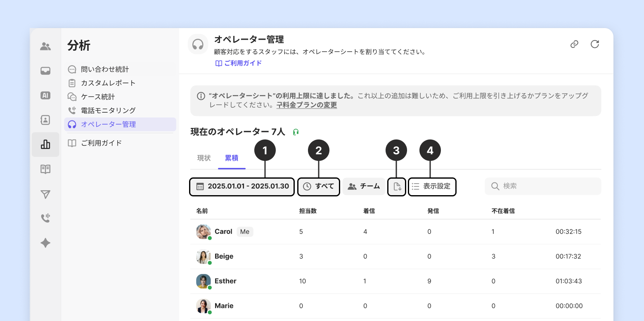The image size is (644, 321).
Task: Open the team people icon in rail
Action: [x=45, y=47]
